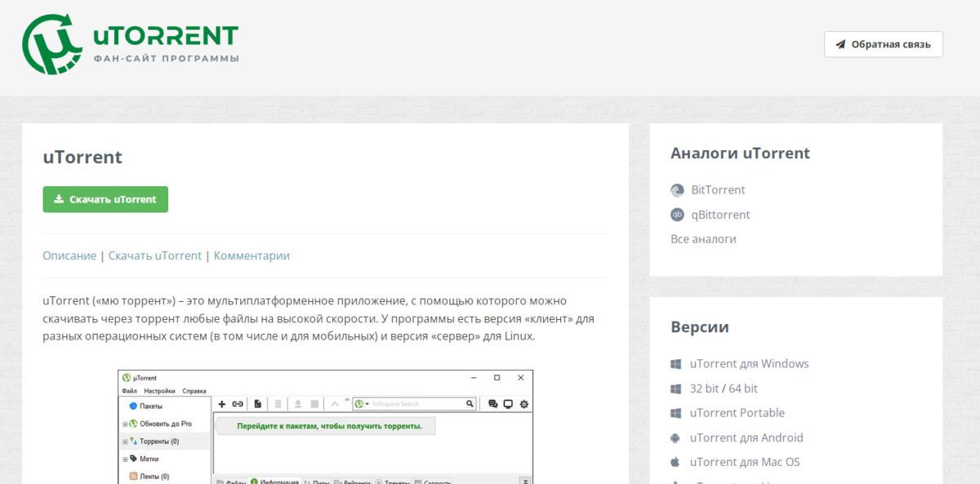Click Windows icon beside uTorrent для Windows
Image resolution: width=980 pixels, height=484 pixels.
(675, 364)
